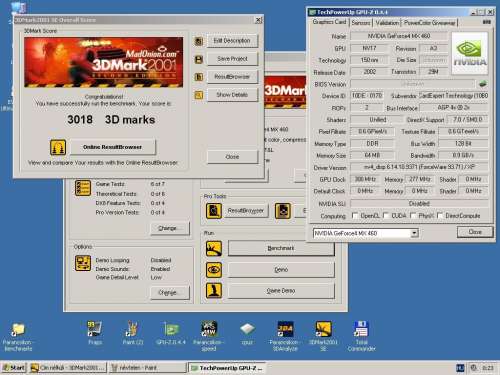Open 3DMark2001 SE desktop shortcut
500x375 pixels.
click(323, 336)
